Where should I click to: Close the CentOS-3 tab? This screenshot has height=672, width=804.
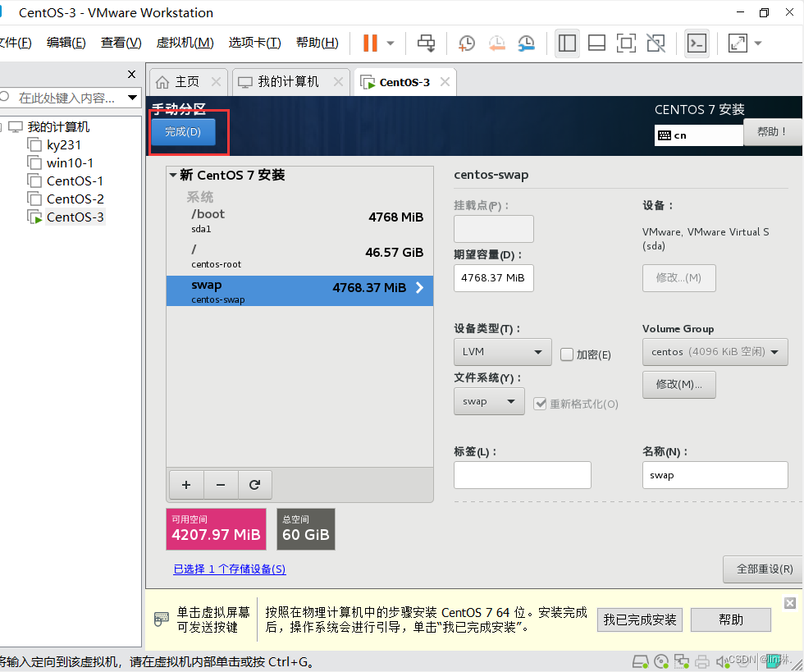(x=445, y=81)
